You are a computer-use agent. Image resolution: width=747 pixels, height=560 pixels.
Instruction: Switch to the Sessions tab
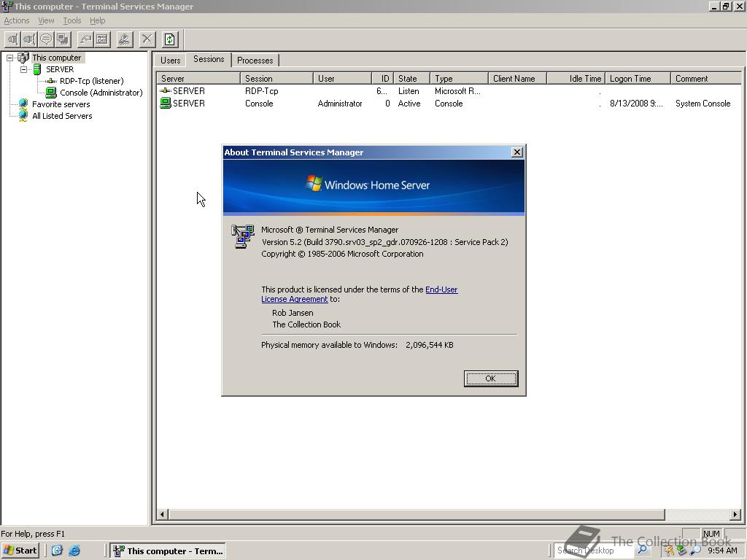tap(209, 59)
